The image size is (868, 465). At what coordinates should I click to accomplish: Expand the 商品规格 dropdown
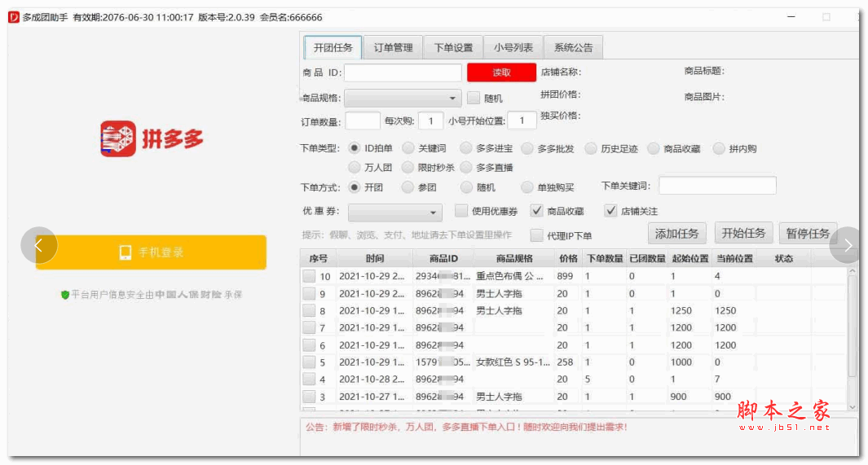point(403,99)
